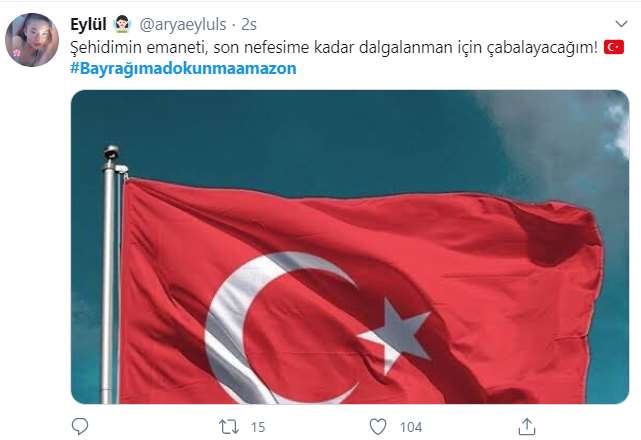Show who retweeted via the 15 count
The image size is (641, 440).
258,427
